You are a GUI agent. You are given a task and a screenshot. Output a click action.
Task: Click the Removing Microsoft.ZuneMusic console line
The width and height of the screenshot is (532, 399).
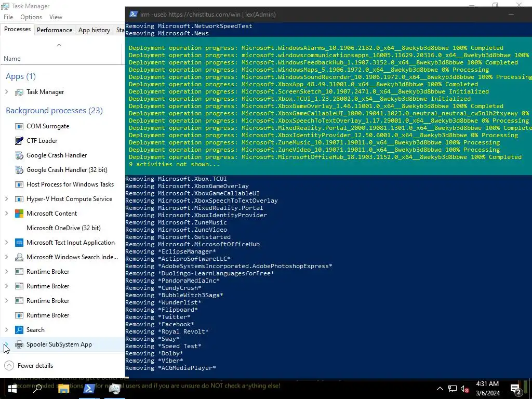[176, 222]
